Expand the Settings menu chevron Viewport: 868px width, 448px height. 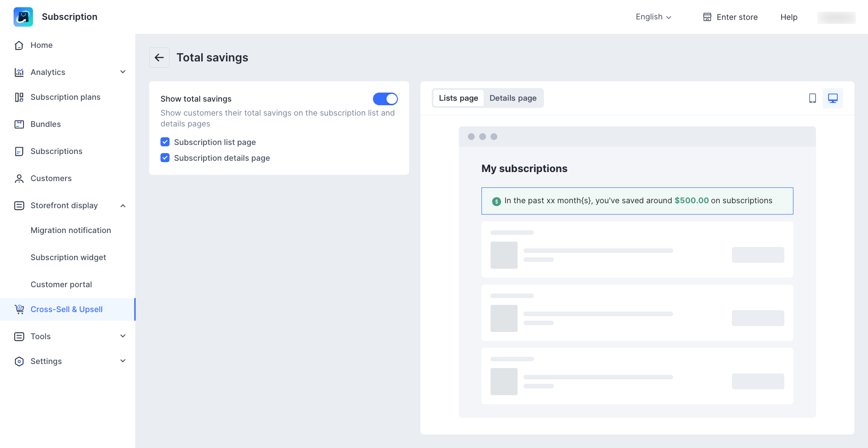tap(123, 361)
